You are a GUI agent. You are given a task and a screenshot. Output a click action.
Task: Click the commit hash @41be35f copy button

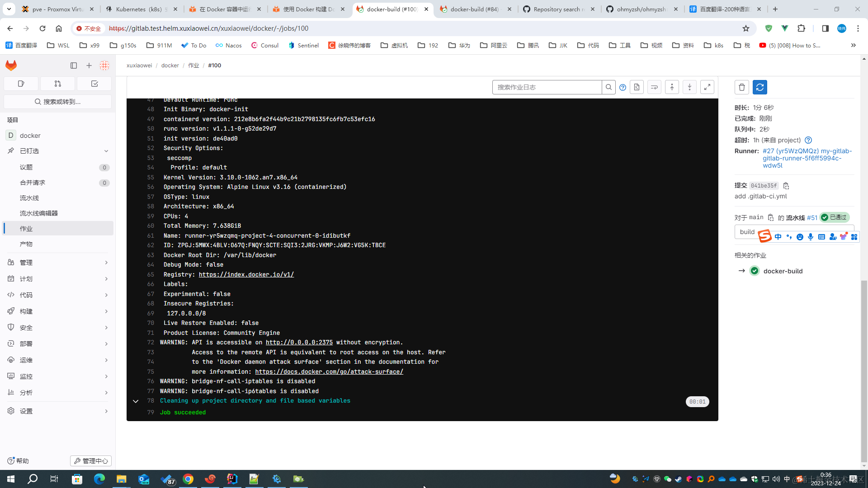click(x=786, y=185)
